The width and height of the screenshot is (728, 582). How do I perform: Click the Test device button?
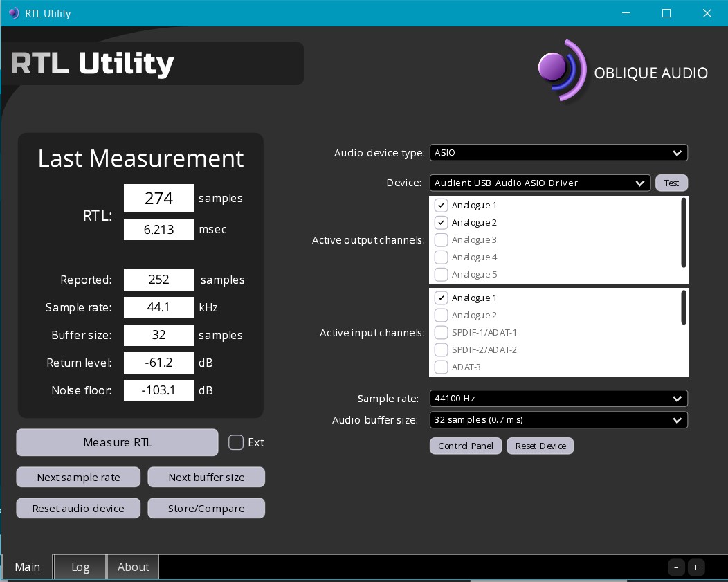pos(671,183)
